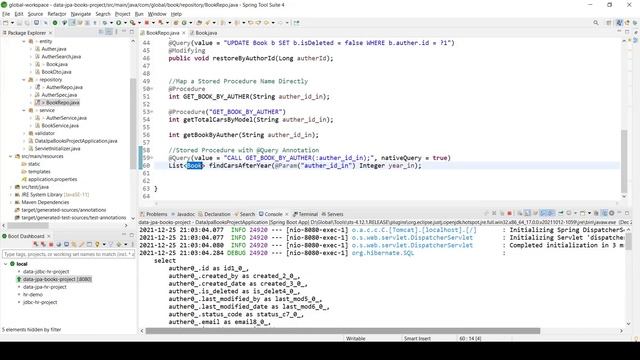Collapse the service package folder
Image resolution: width=640 pixels, height=360 pixels.
click(24, 110)
